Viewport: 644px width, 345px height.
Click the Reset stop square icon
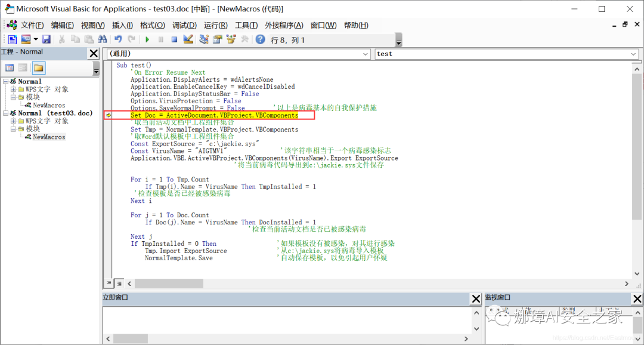pos(174,39)
